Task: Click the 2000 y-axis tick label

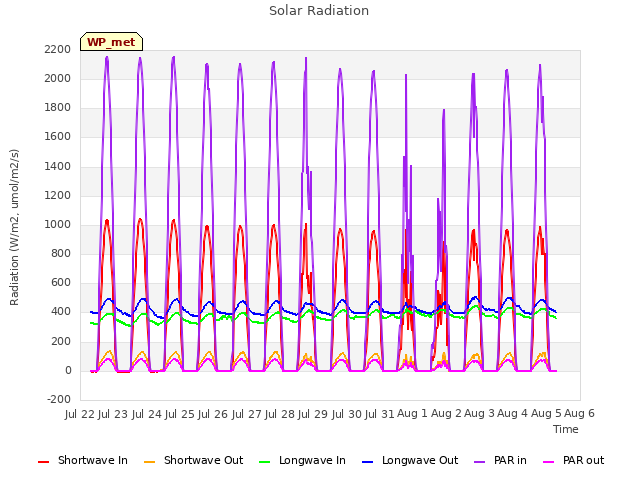Action: point(58,78)
